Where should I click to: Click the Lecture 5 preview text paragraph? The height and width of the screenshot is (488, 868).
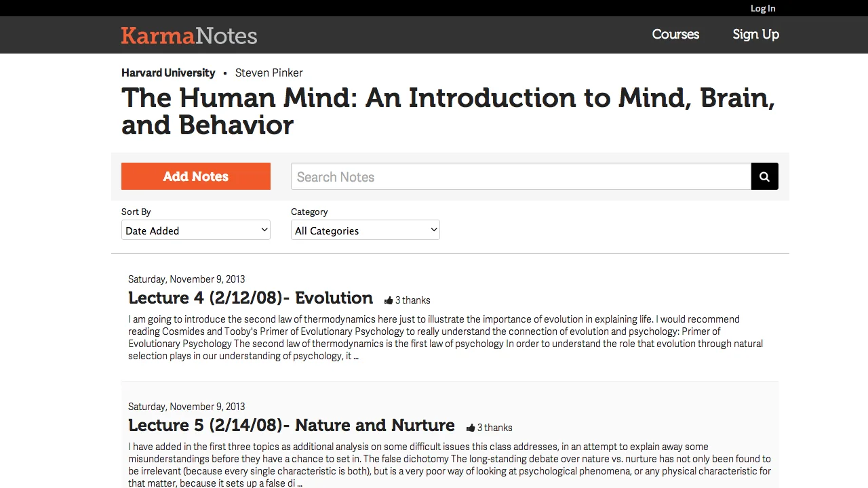450,465
